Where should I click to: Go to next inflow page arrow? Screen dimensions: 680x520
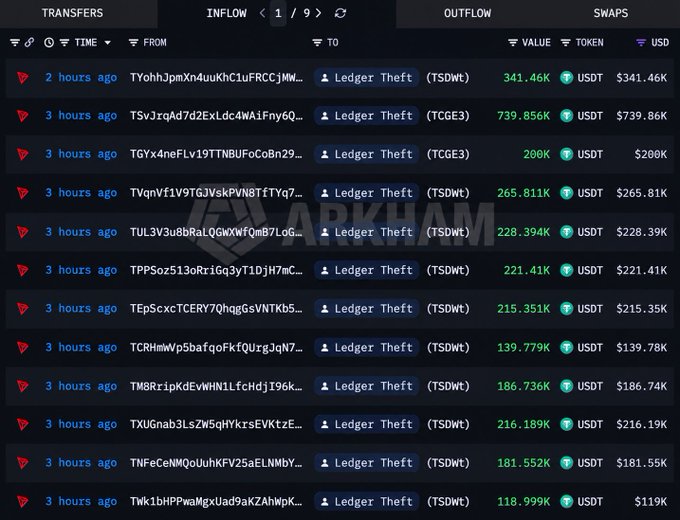(x=319, y=13)
